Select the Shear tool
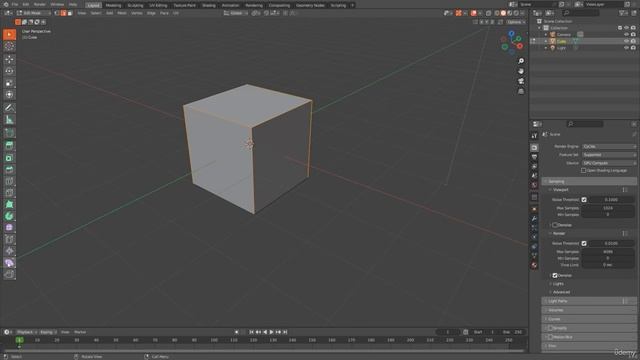The width and height of the screenshot is (640, 360). click(9, 262)
